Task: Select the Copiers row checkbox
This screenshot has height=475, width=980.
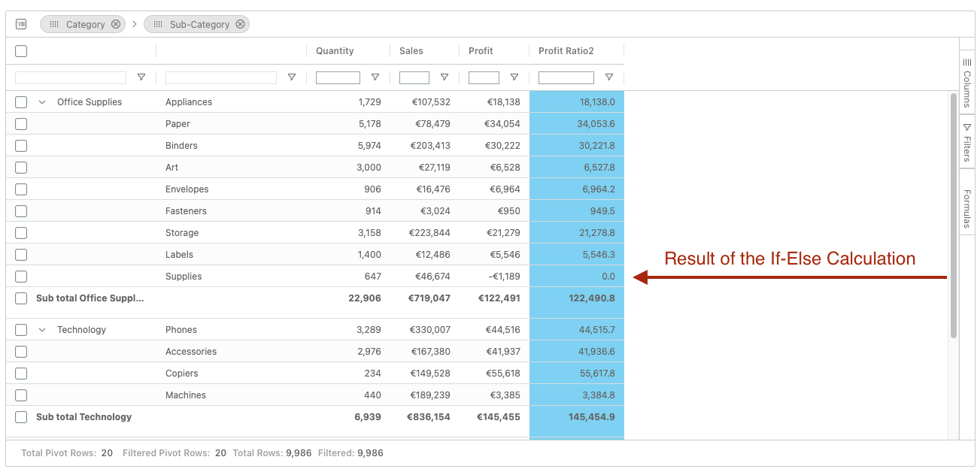Action: [21, 374]
